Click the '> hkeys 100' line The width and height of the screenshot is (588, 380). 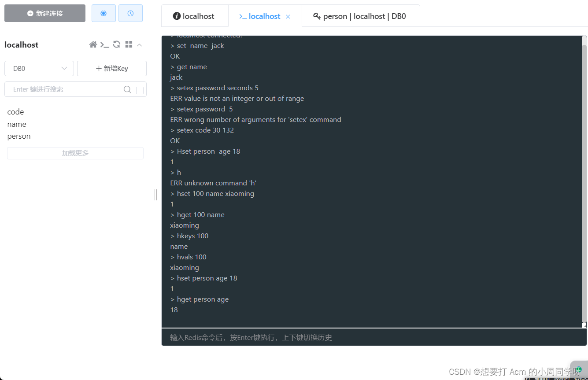pyautogui.click(x=189, y=236)
